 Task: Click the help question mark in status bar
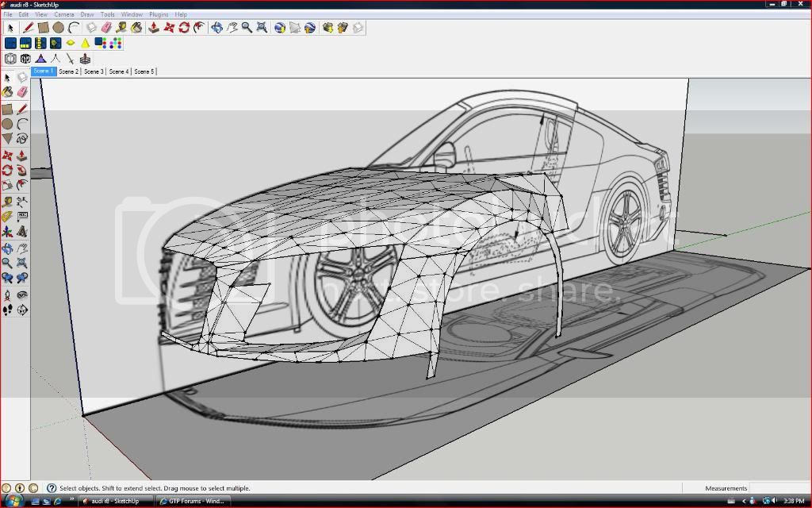point(52,488)
